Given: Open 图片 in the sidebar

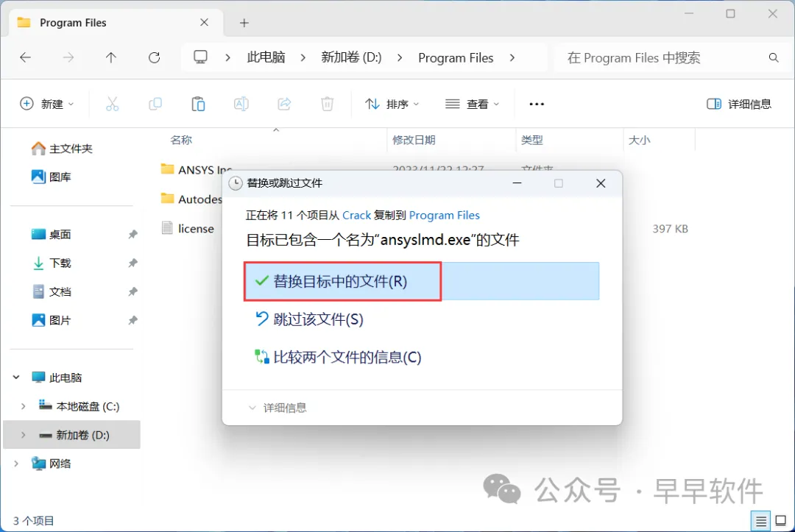Looking at the screenshot, I should (51, 320).
